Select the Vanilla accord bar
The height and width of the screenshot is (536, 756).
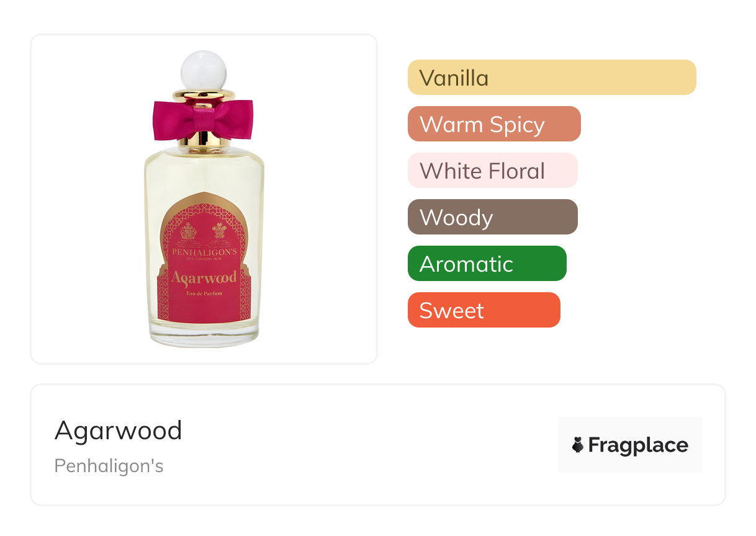[552, 78]
